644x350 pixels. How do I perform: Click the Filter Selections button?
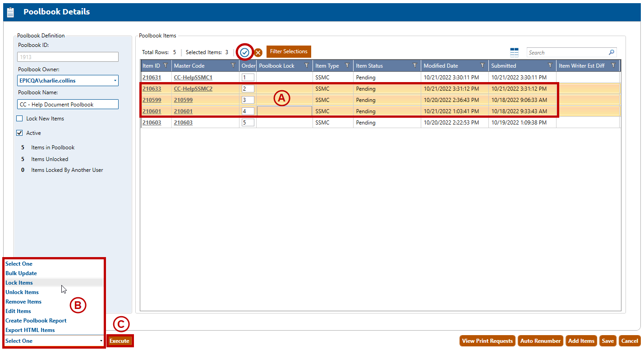[289, 51]
